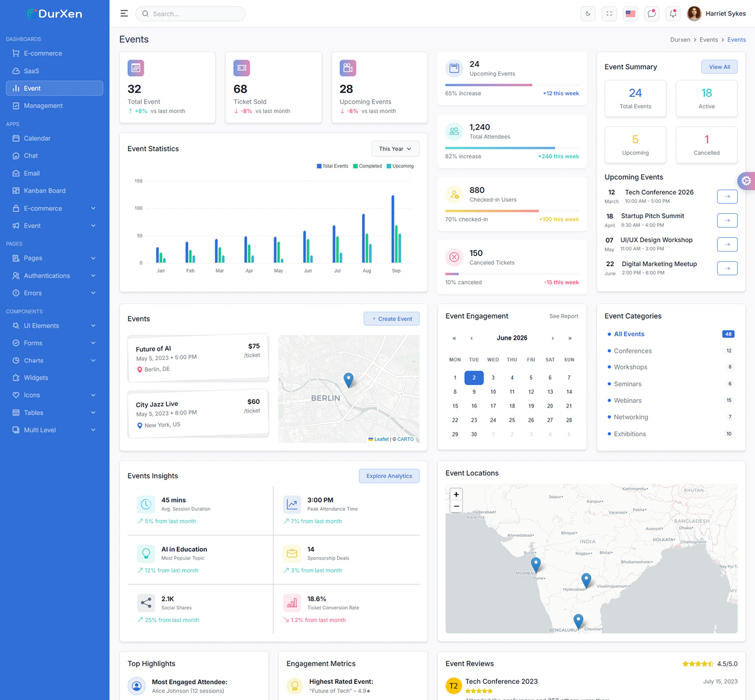
Task: Open Calendar app in sidebar
Action: (54, 138)
